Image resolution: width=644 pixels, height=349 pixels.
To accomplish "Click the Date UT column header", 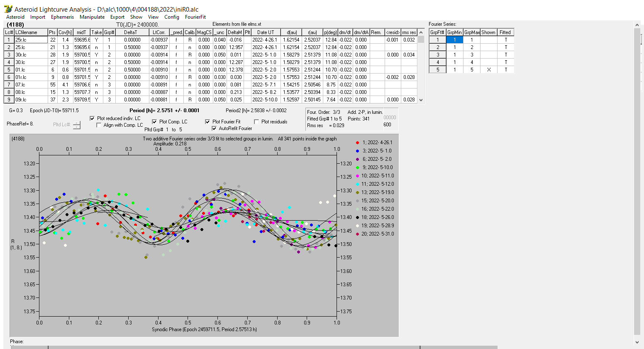I will [x=265, y=32].
